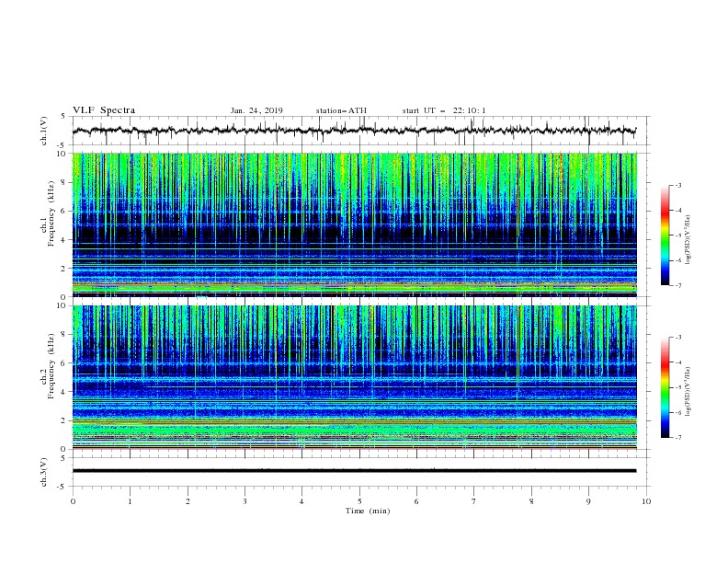The width and height of the screenshot is (728, 563).
Task: Click time axis tick label "8"
Action: click(x=531, y=501)
